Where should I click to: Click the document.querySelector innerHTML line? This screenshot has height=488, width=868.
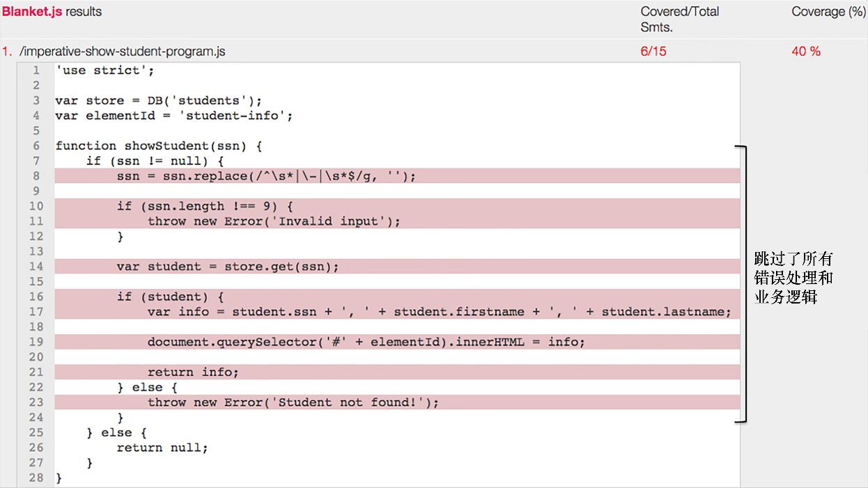[366, 342]
